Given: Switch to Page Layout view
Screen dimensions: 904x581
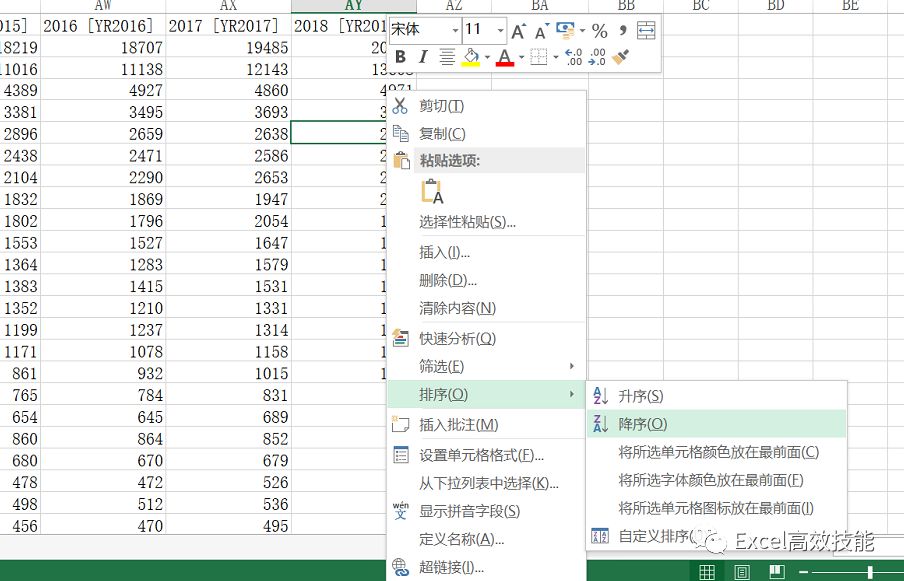Looking at the screenshot, I should pos(742,571).
